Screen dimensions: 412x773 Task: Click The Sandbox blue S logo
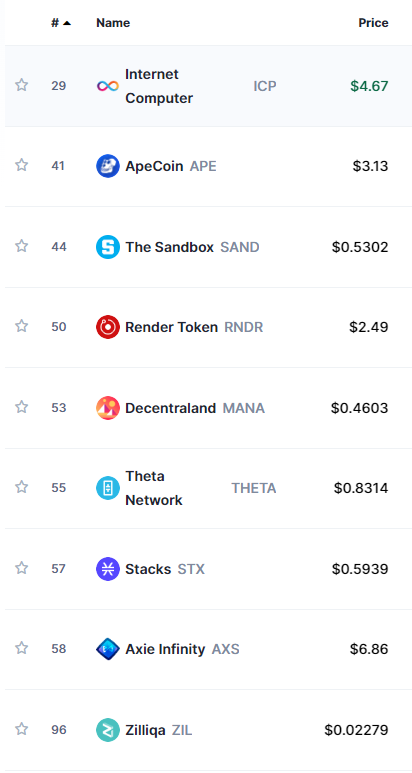click(107, 247)
